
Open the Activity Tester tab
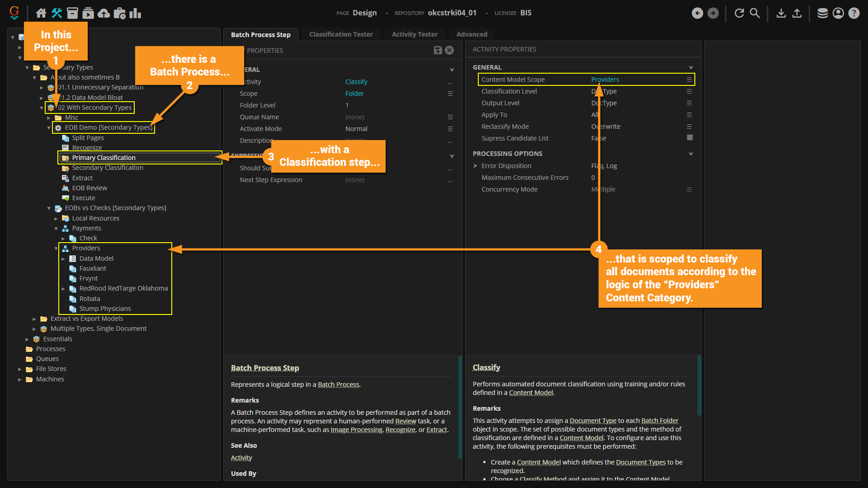(414, 34)
